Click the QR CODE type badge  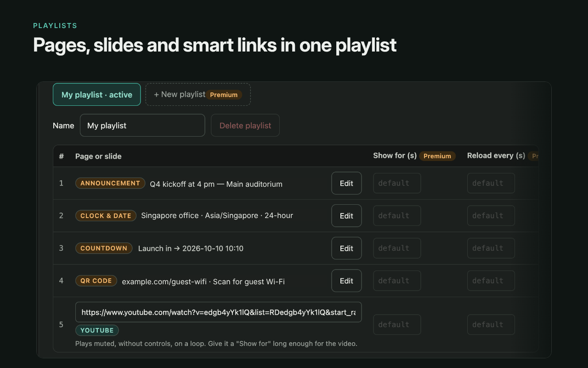(96, 281)
